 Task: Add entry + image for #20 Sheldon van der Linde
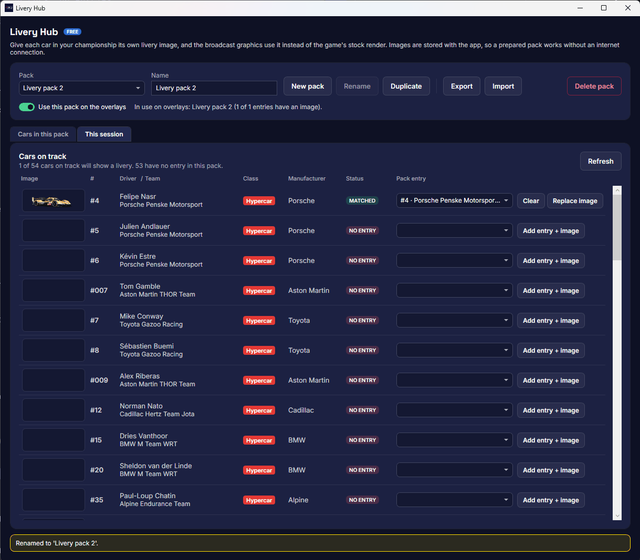click(x=551, y=470)
